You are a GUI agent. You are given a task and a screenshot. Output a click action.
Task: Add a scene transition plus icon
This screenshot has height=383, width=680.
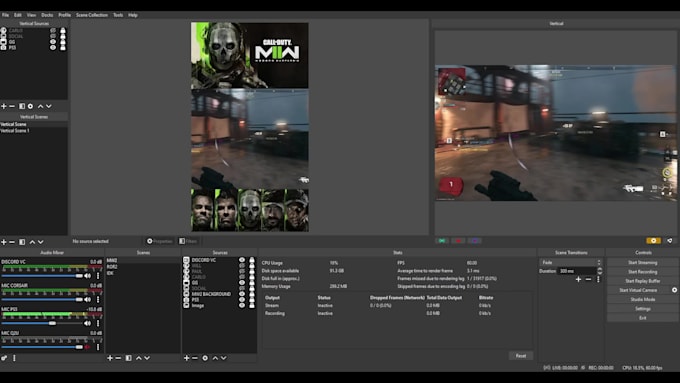click(x=578, y=279)
